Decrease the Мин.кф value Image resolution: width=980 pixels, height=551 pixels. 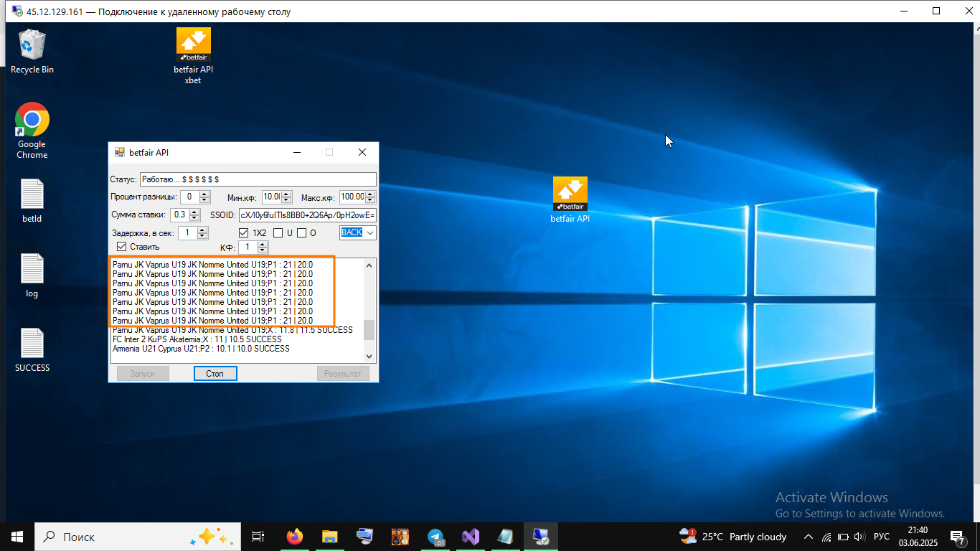point(287,199)
